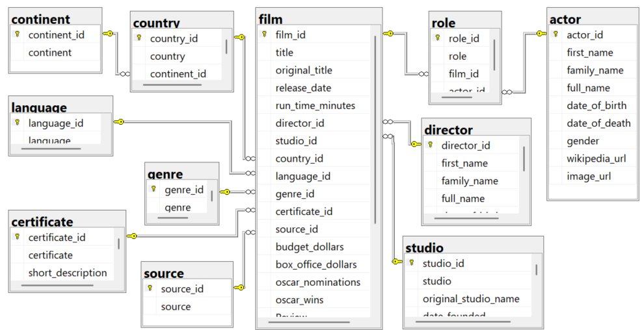Click the key connector on the certificate relationship line
Screen dimensions: 644x330
[131, 236]
